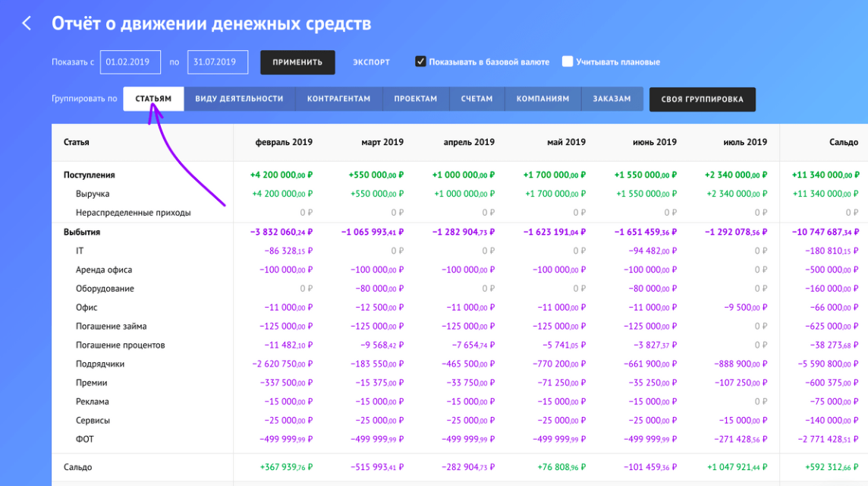Viewport: 868px width, 486px height.
Task: Group the report by КОНТРАГЕНТАМ
Action: 339,99
